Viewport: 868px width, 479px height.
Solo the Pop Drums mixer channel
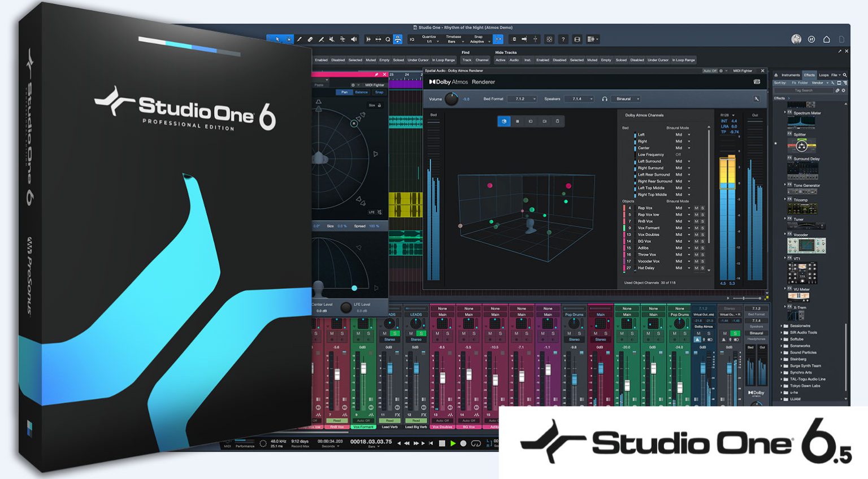579,333
